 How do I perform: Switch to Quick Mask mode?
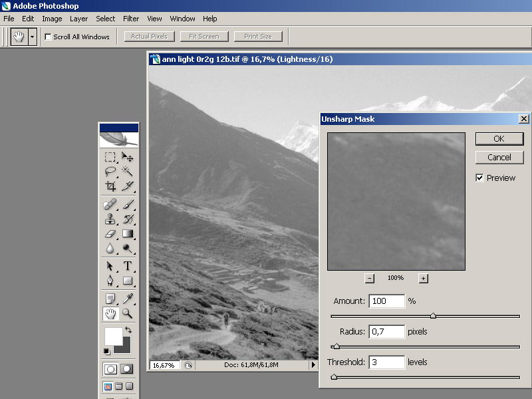126,369
